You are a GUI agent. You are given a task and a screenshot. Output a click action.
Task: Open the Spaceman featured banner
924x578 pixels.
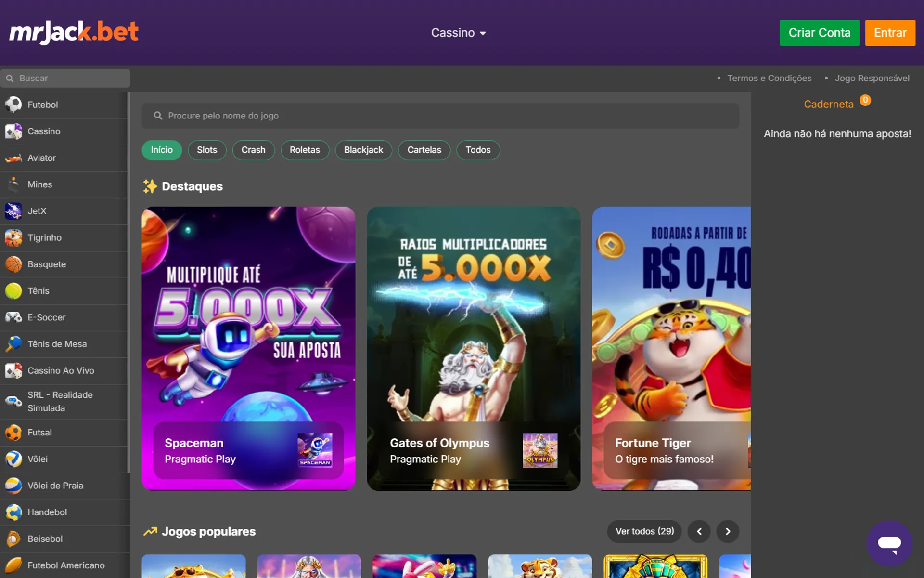(x=248, y=348)
